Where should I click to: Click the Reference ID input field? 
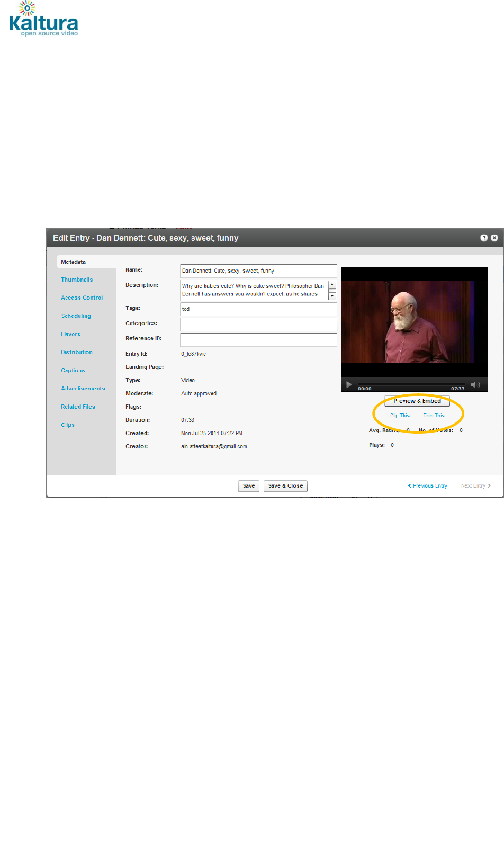258,340
